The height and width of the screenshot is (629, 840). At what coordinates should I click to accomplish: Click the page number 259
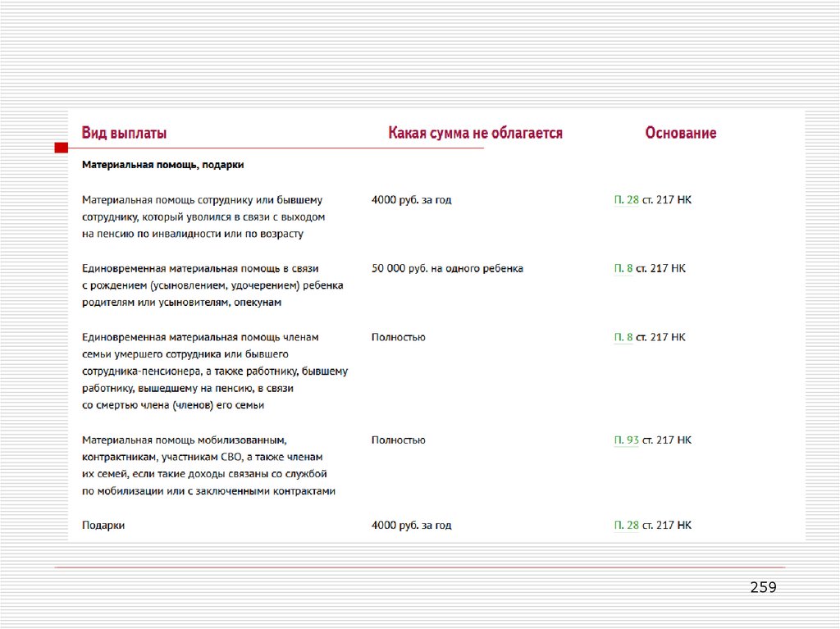pyautogui.click(x=764, y=587)
